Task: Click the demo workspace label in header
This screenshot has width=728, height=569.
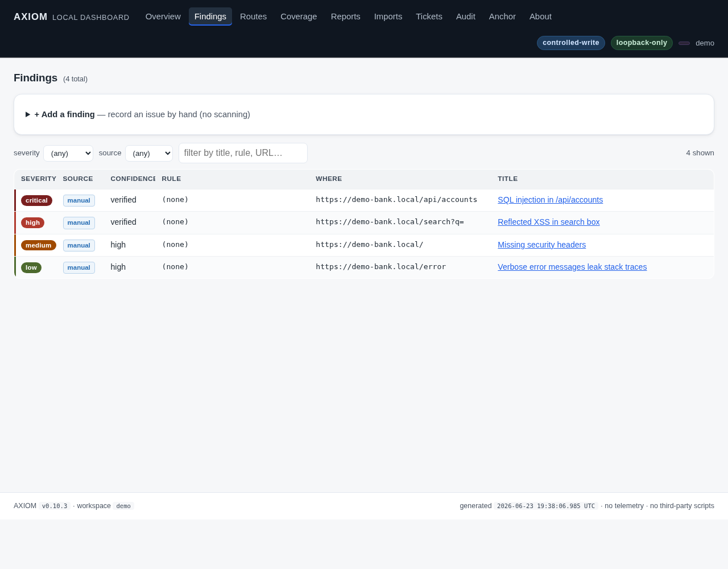Action: pyautogui.click(x=705, y=43)
